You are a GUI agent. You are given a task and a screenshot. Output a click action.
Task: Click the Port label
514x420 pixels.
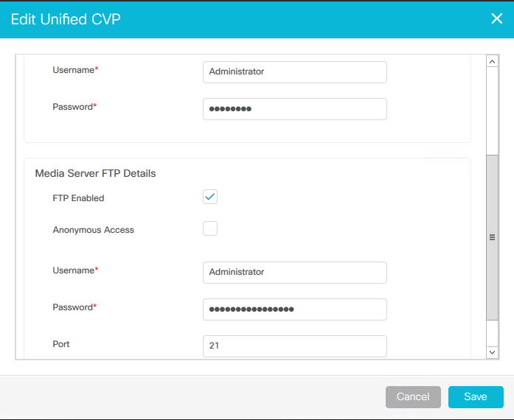(61, 344)
